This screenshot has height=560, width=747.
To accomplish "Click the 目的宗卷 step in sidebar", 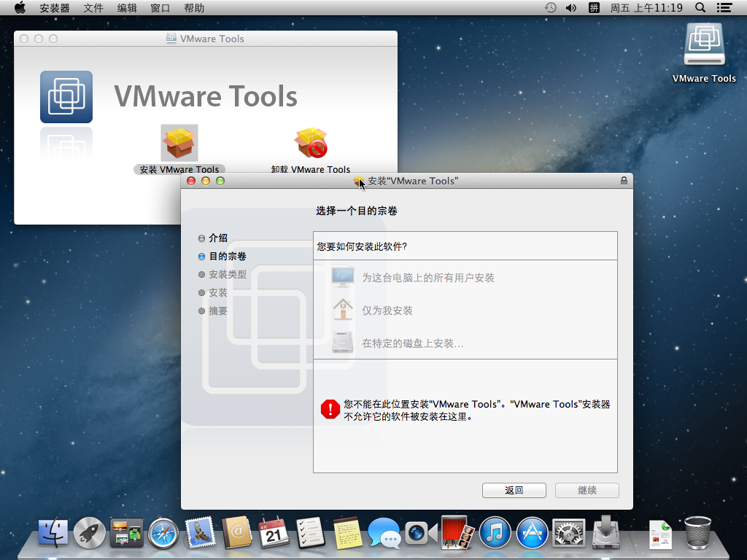I will [x=222, y=256].
